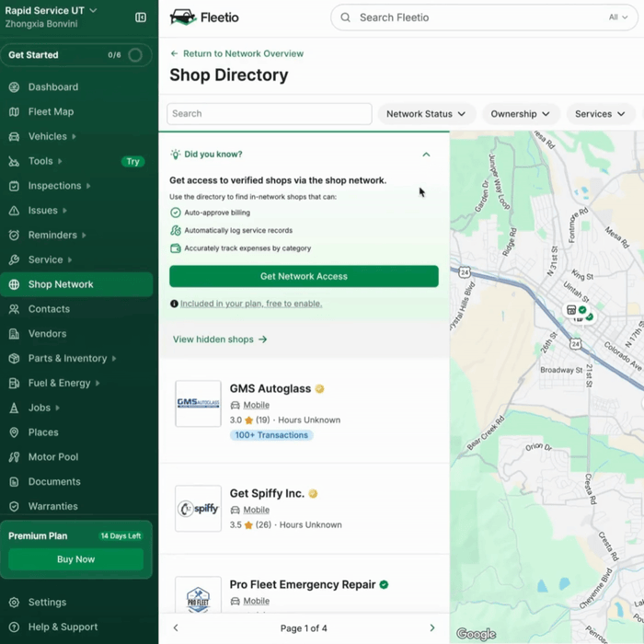
Task: Open Help & Support
Action: click(x=63, y=627)
